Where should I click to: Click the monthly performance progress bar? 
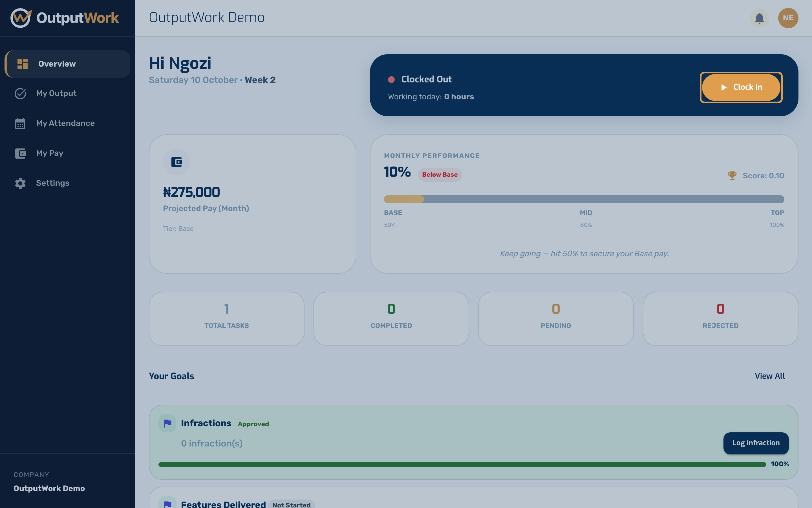[x=584, y=199]
